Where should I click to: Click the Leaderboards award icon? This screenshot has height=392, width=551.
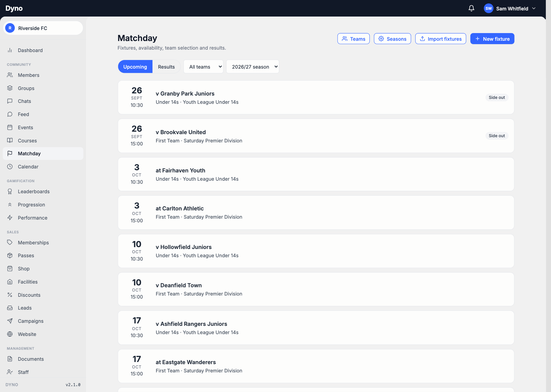[10, 191]
